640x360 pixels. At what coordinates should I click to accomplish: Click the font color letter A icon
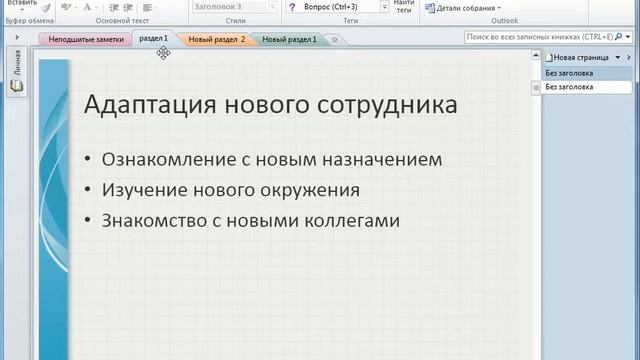87,7
